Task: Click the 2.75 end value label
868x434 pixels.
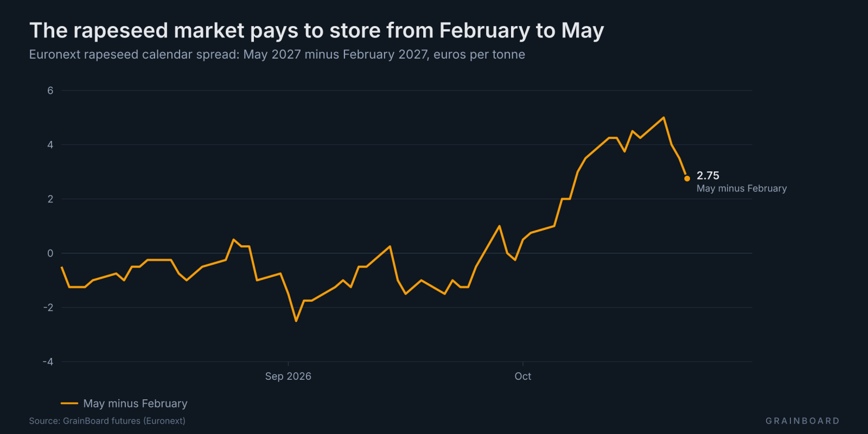Action: coord(708,175)
